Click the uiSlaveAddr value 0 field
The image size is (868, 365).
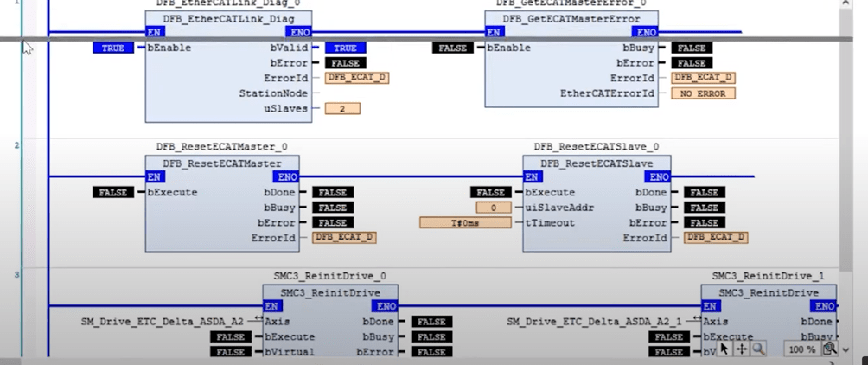(493, 208)
